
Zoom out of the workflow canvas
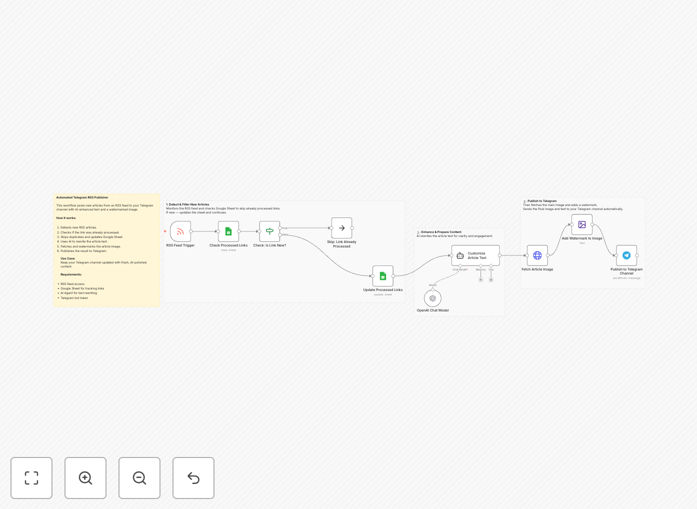point(139,478)
